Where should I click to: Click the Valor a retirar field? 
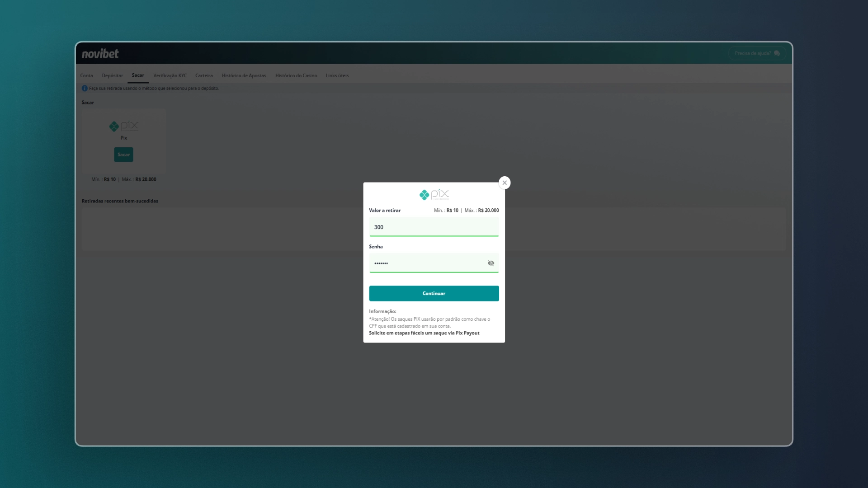pos(433,227)
